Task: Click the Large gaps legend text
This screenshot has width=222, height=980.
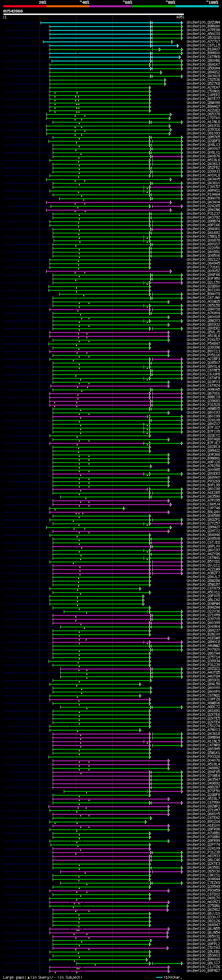Action: [43, 977]
